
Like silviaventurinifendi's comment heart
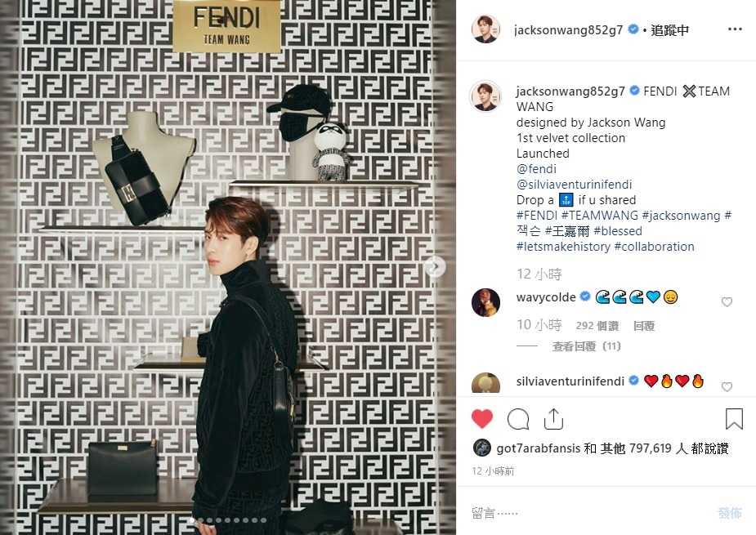(x=727, y=386)
